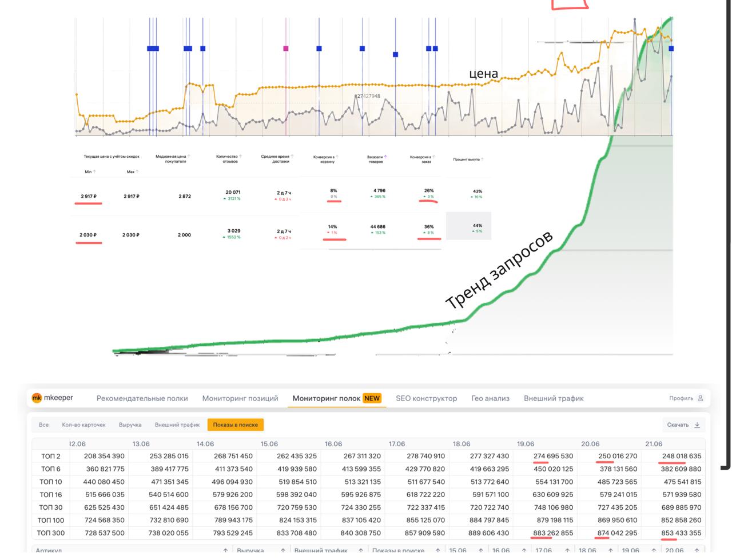Sort by Min price arrow
The width and height of the screenshot is (732, 560).
[94, 171]
